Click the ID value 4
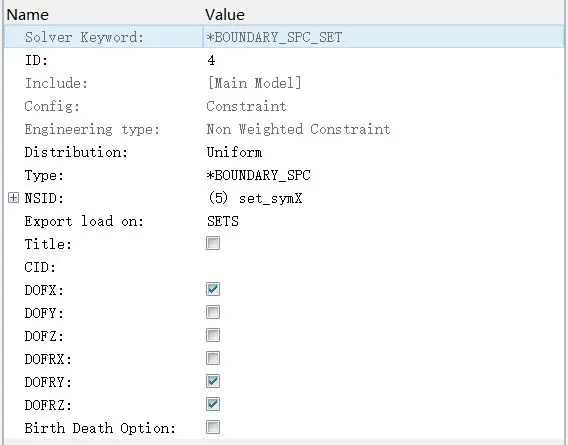 point(211,60)
